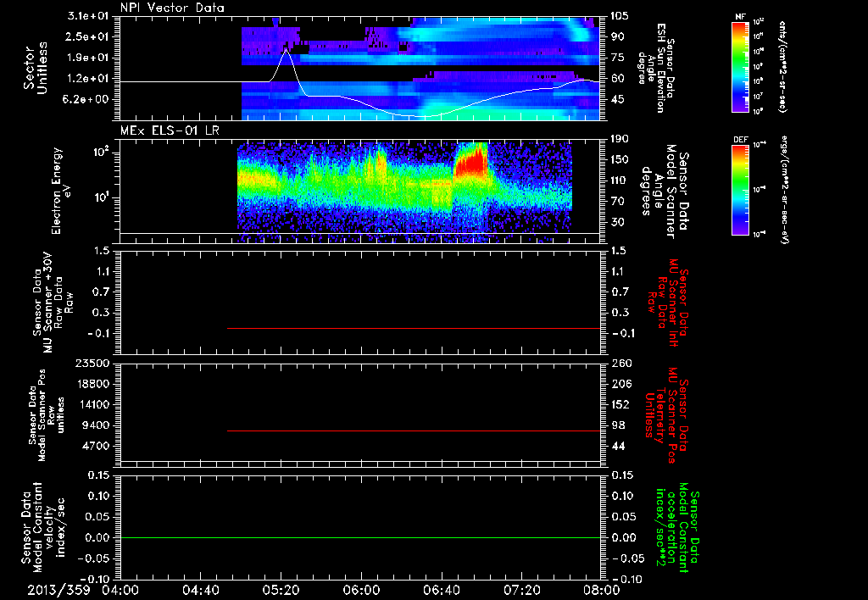Screen dimensions: 868x600
Task: Click the '05:20' time tick label
Action: 281,590
